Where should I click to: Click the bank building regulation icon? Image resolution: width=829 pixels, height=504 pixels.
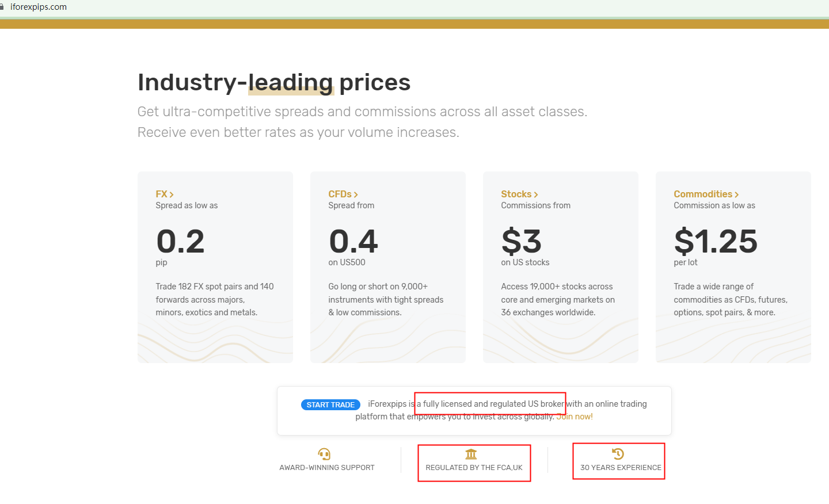point(471,454)
